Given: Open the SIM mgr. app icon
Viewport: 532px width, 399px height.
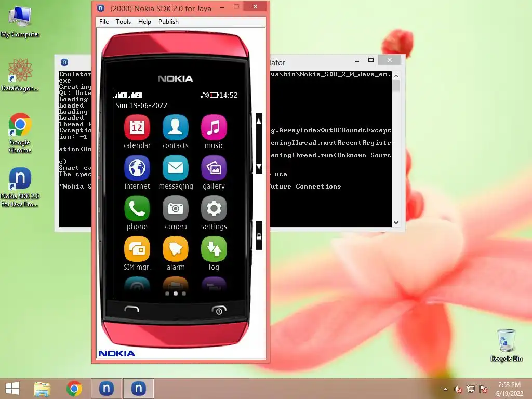Looking at the screenshot, I should point(137,249).
